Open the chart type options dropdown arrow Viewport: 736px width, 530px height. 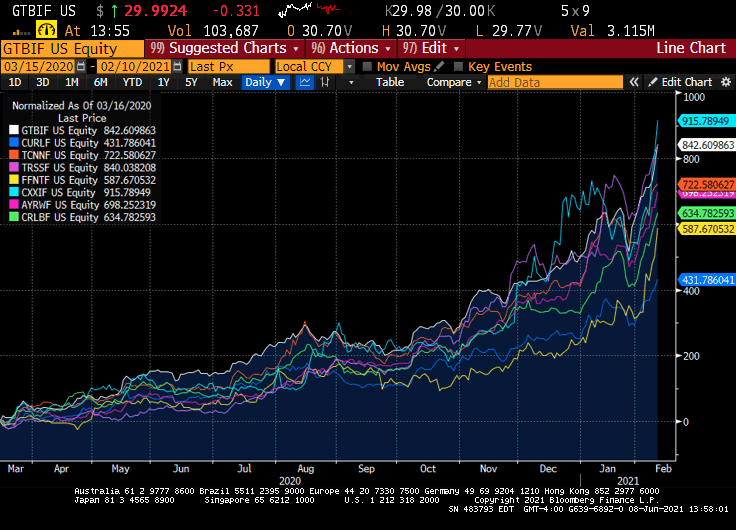(351, 82)
